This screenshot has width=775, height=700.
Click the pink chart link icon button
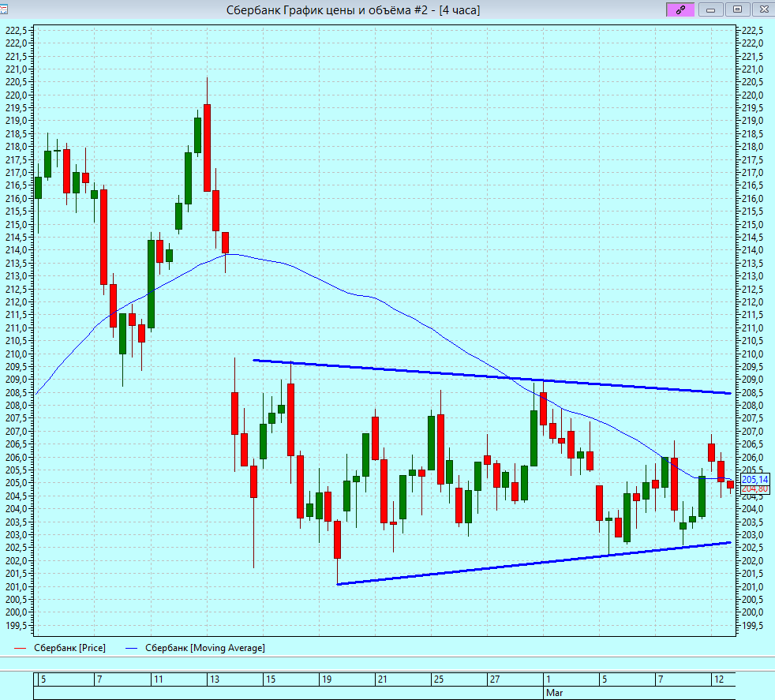pyautogui.click(x=680, y=9)
